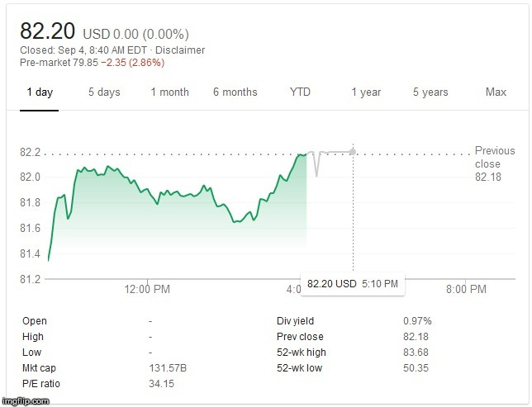
Task: Show the 6 months chart view
Action: pos(235,92)
